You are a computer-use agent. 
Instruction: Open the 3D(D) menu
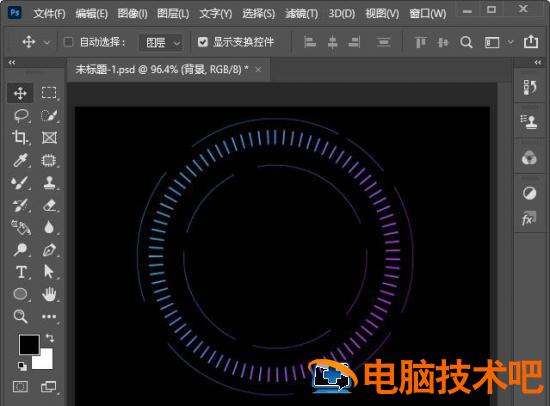(x=341, y=14)
